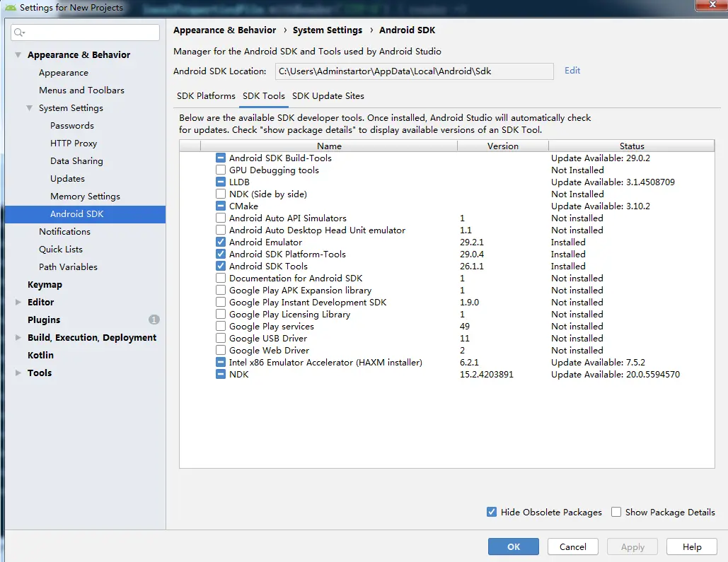This screenshot has height=562, width=728.
Task: Open Plugins settings page
Action: coord(44,320)
